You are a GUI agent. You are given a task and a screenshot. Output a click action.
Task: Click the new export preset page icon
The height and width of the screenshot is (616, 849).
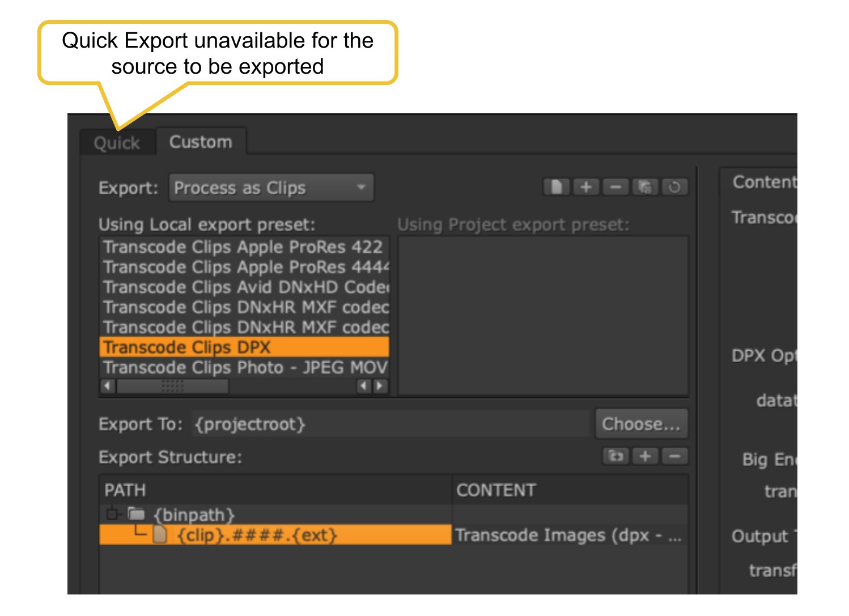point(557,187)
